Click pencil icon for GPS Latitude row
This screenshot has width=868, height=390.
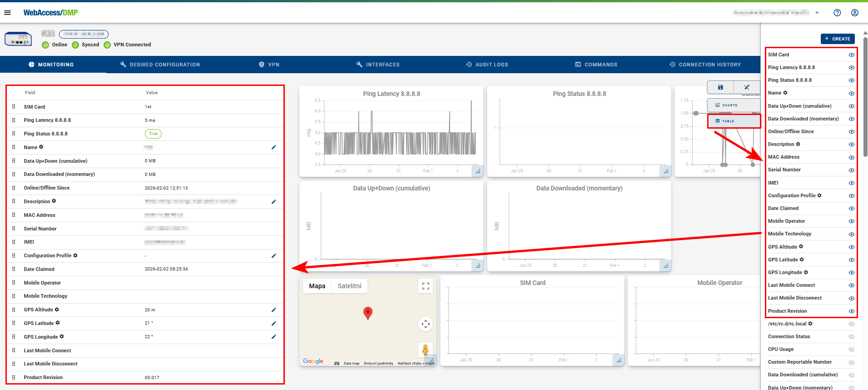273,324
